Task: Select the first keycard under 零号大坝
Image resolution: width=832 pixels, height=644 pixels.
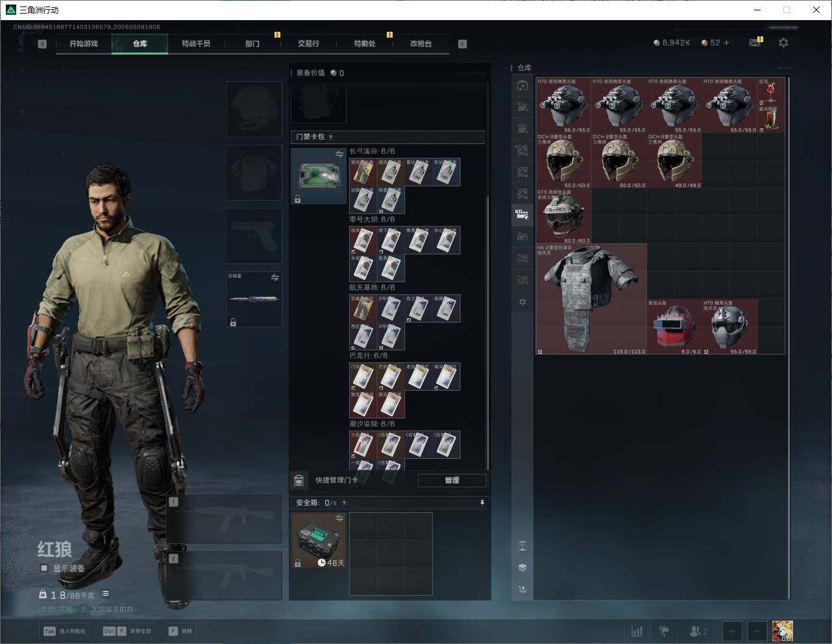Action: (363, 240)
